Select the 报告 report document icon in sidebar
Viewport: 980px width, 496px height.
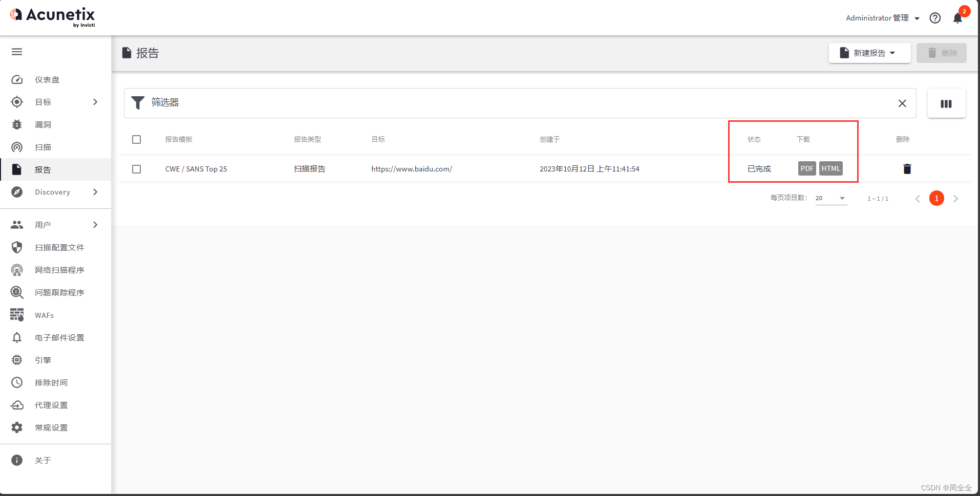[x=17, y=169]
